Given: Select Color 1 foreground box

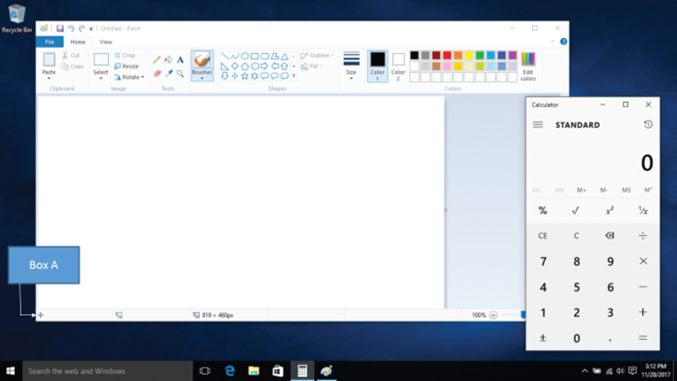Looking at the screenshot, I should pos(377,66).
